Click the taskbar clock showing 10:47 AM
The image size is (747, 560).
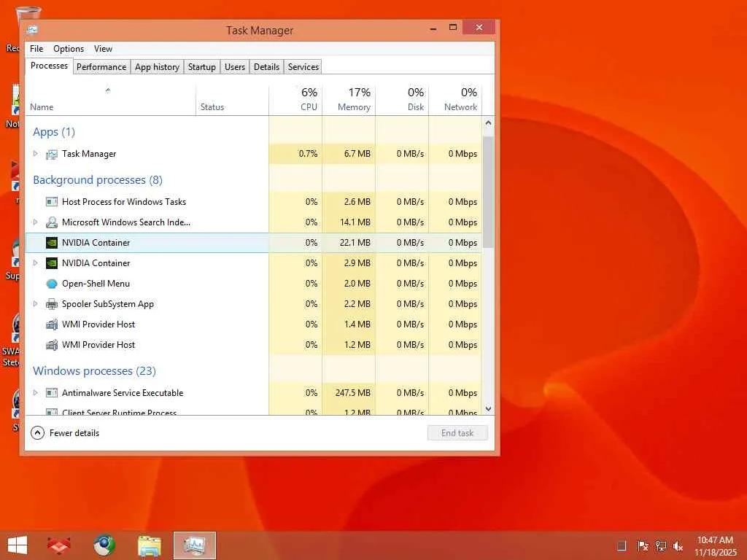pos(715,545)
